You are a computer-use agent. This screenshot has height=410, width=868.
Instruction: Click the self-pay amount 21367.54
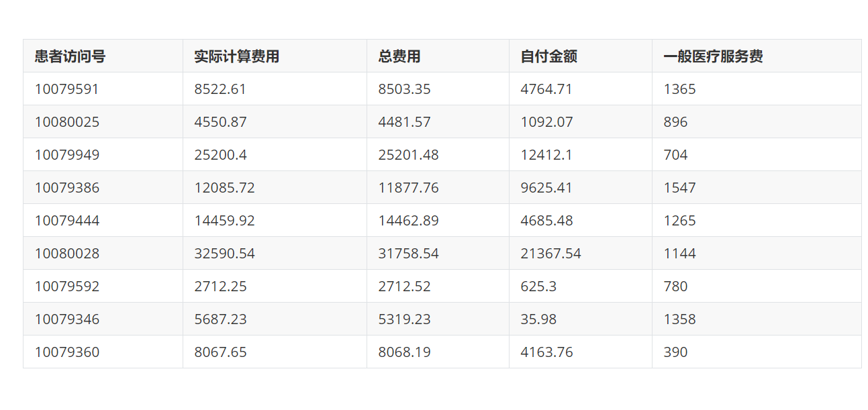(550, 254)
